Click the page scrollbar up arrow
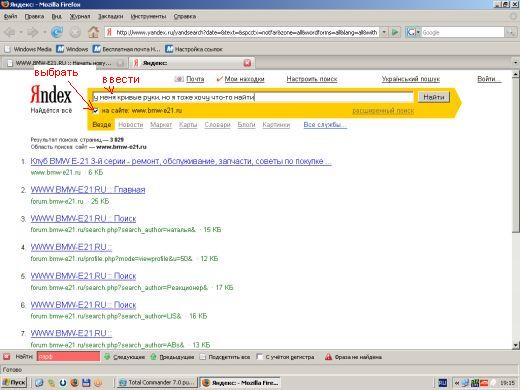This screenshot has height=390, width=520. (516, 74)
